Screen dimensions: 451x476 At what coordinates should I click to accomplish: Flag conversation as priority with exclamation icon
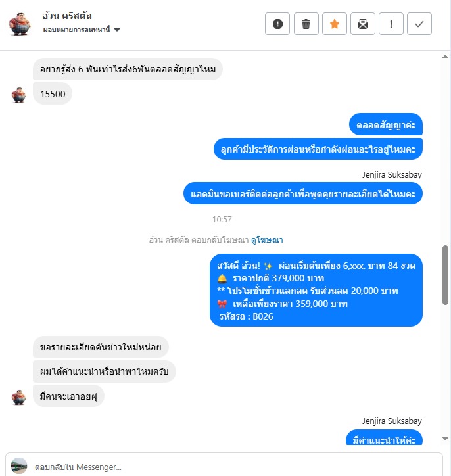pos(391,24)
